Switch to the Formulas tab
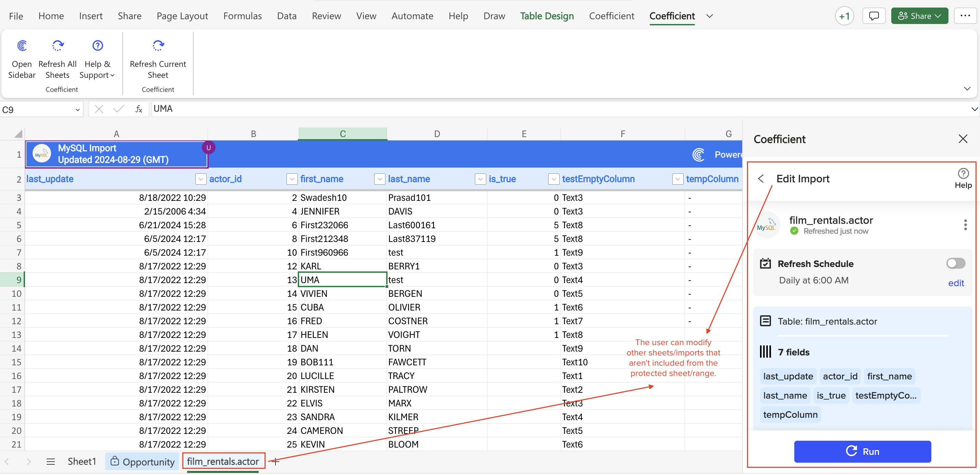 242,16
